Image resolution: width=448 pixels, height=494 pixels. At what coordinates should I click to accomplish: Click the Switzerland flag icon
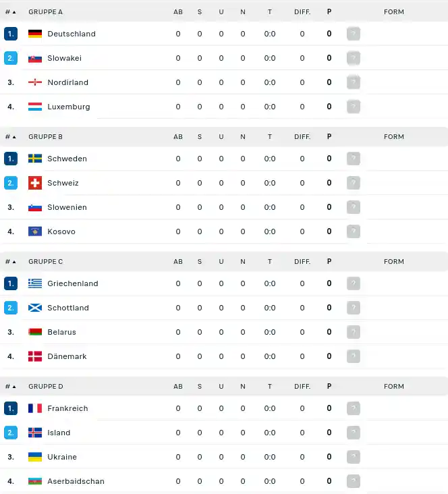(x=35, y=183)
